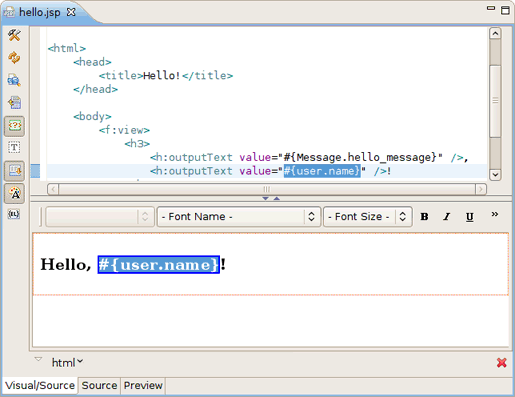Click the rotate editors layout icon
This screenshot has height=397, width=515.
point(14,102)
